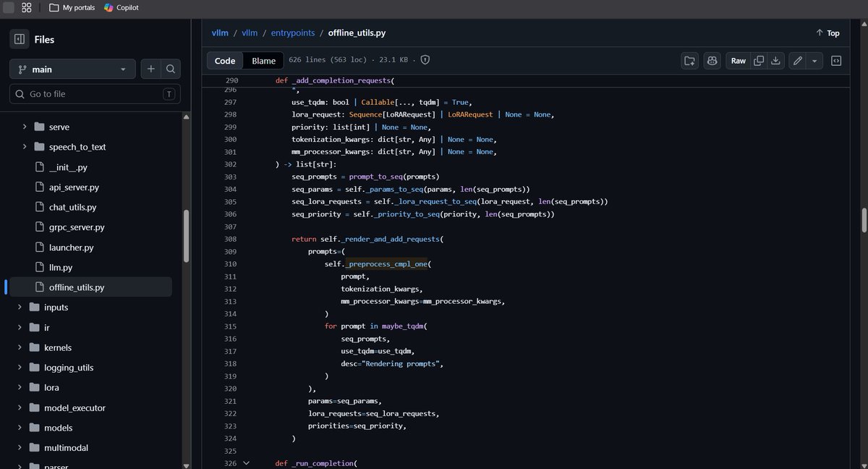Screen dimensions: 868x469
Task: Open file search magnifier next to plus
Action: [171, 69]
